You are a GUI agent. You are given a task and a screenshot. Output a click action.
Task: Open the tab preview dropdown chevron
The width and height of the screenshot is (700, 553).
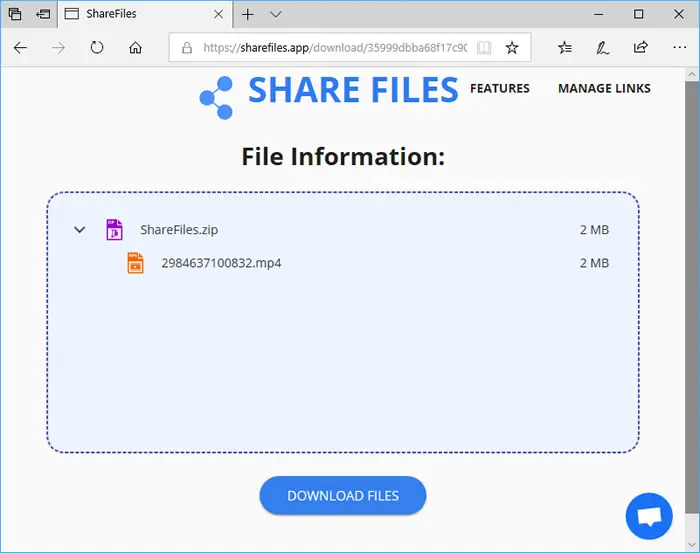[x=275, y=14]
